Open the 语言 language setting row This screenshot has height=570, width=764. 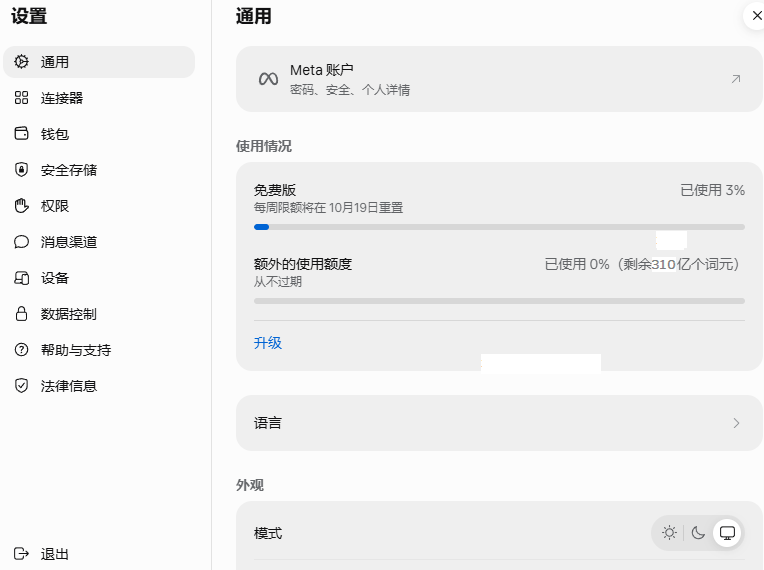point(499,423)
